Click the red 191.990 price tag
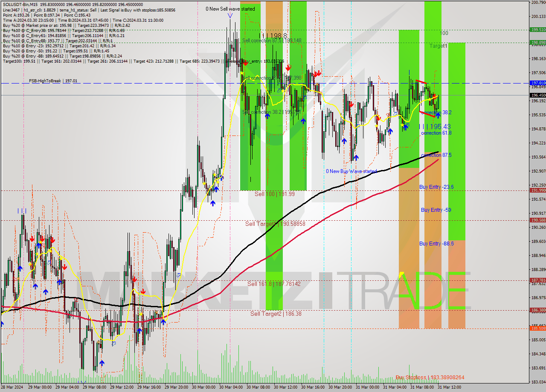 538,190
